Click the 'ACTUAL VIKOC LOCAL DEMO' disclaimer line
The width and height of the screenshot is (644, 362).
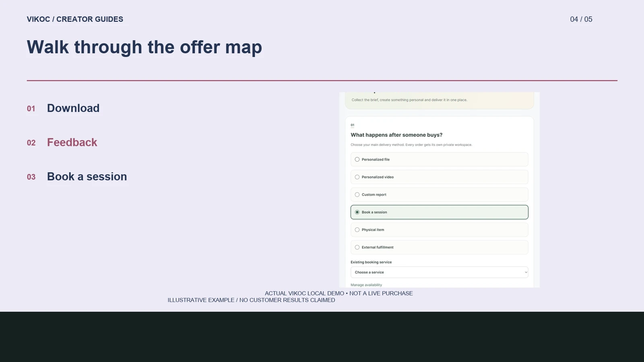point(339,293)
